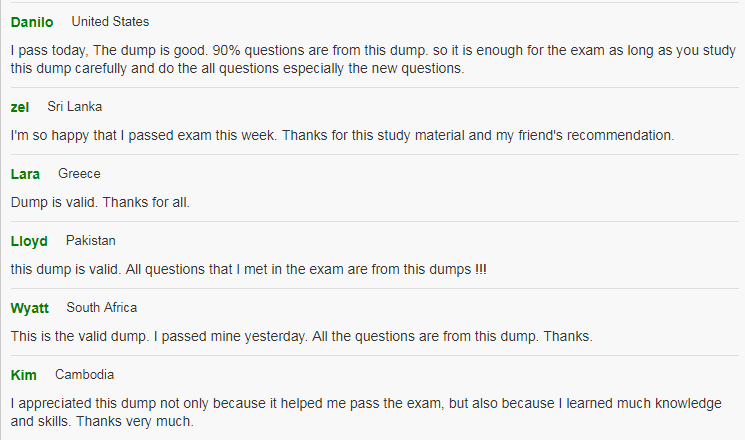
Task: Select the Pakistan country label
Action: coord(91,240)
